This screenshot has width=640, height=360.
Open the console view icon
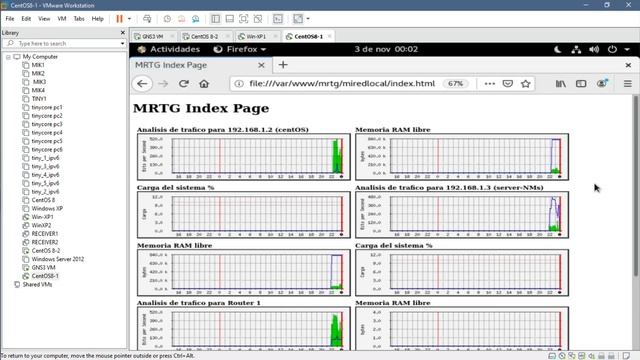278,19
